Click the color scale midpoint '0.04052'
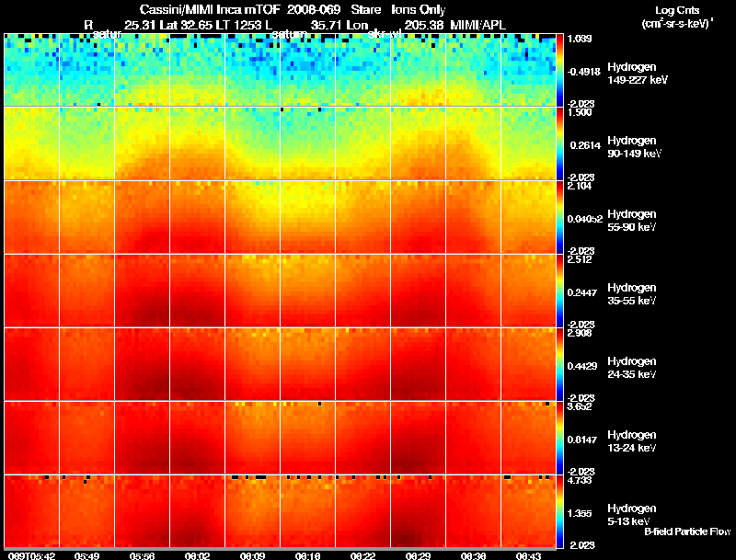The image size is (736, 560). point(585,219)
